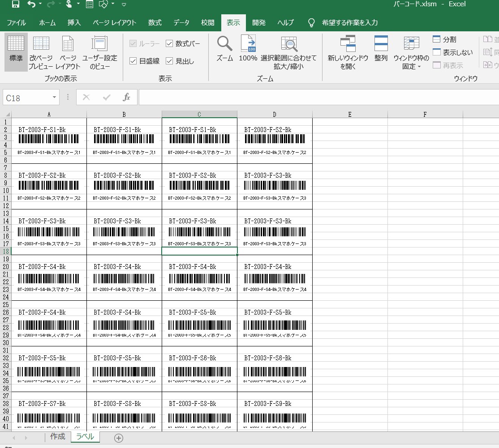499x448 pixels.
Task: Click cell B20 text BT-2003-F-S4-Bk
Action: [117, 267]
